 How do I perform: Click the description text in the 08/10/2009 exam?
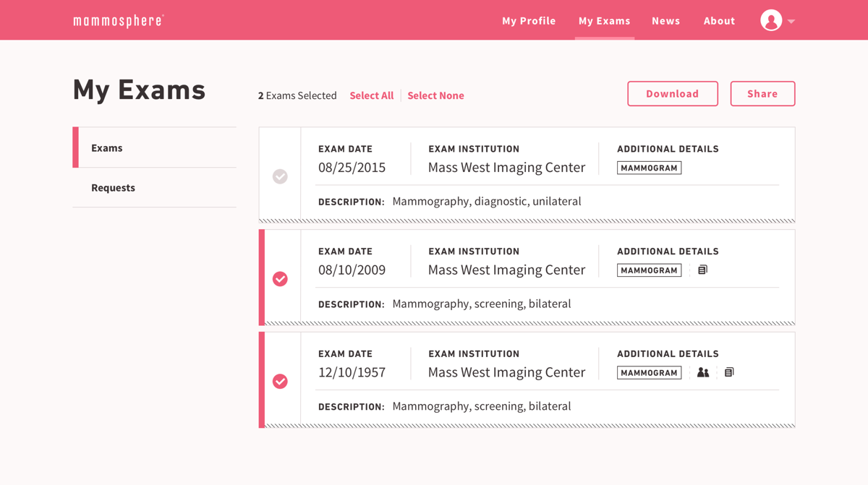pyautogui.click(x=482, y=304)
